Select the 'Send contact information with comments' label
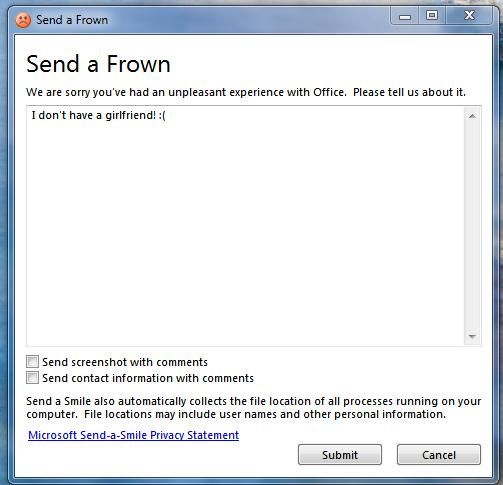 pos(148,378)
